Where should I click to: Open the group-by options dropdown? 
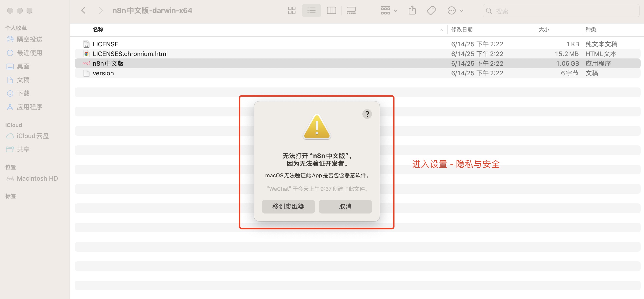point(389,10)
